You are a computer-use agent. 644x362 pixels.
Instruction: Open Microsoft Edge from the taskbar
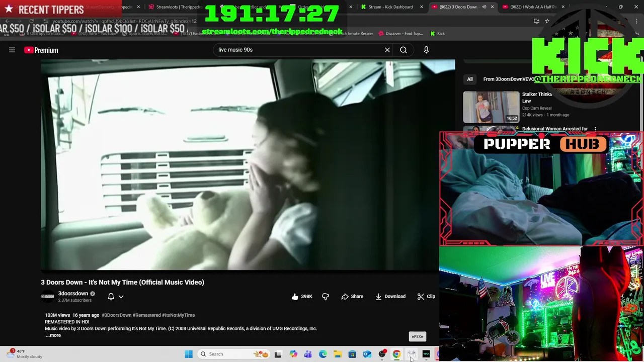coord(323,354)
